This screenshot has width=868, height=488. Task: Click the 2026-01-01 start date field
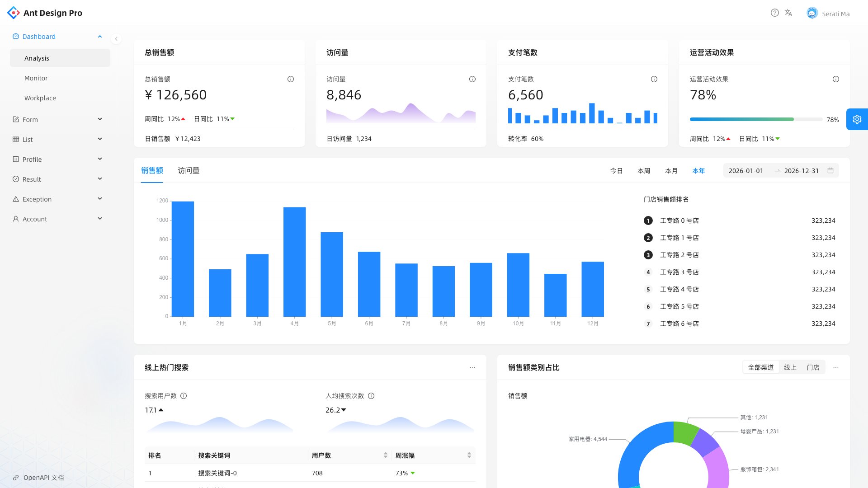746,171
